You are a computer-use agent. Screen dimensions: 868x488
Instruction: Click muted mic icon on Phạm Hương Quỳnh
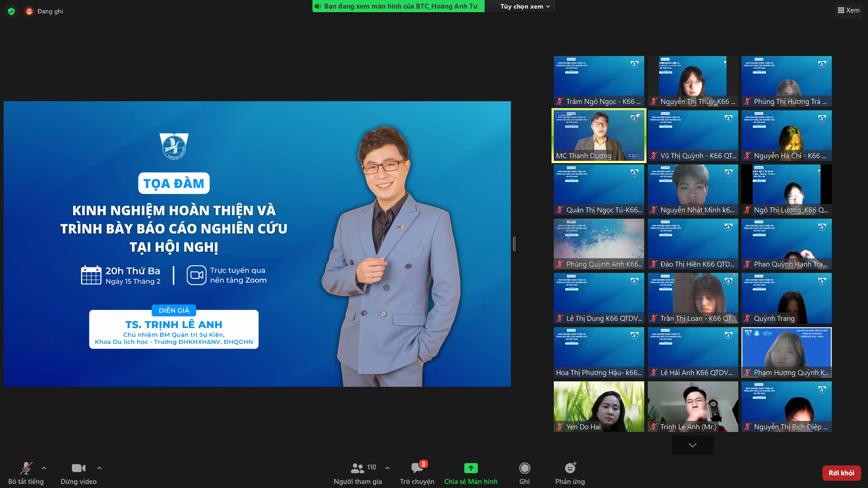click(x=748, y=373)
